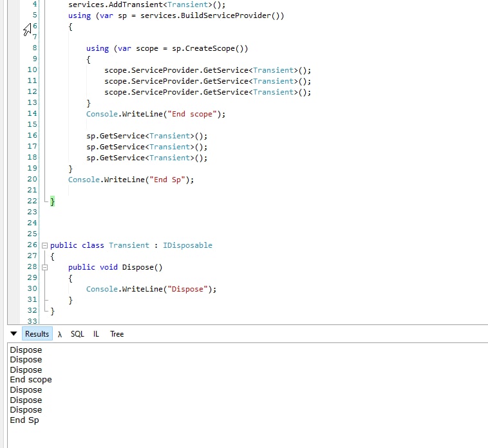The width and height of the screenshot is (488, 448).
Task: Switch to the Results tab
Action: coord(37,334)
